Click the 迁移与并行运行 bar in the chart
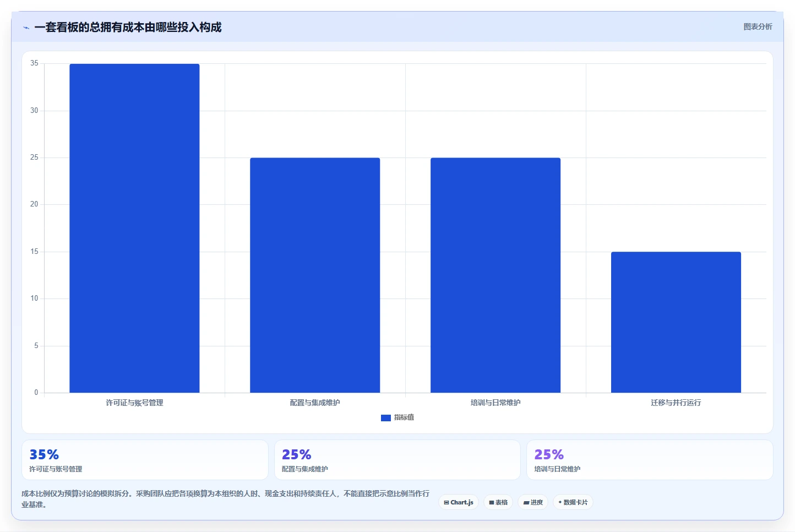Viewport: 795px width, 532px height. (x=676, y=322)
